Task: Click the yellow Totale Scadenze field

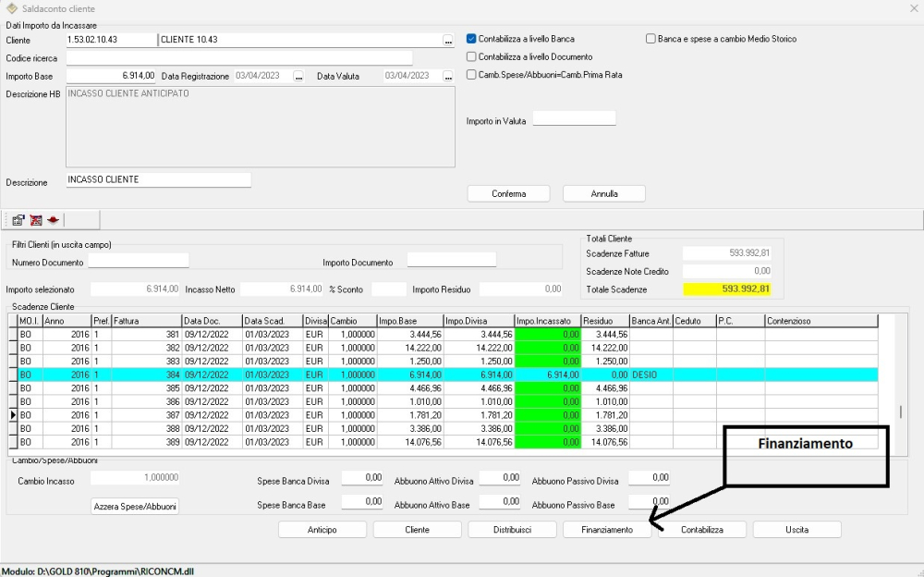Action: 726,289
